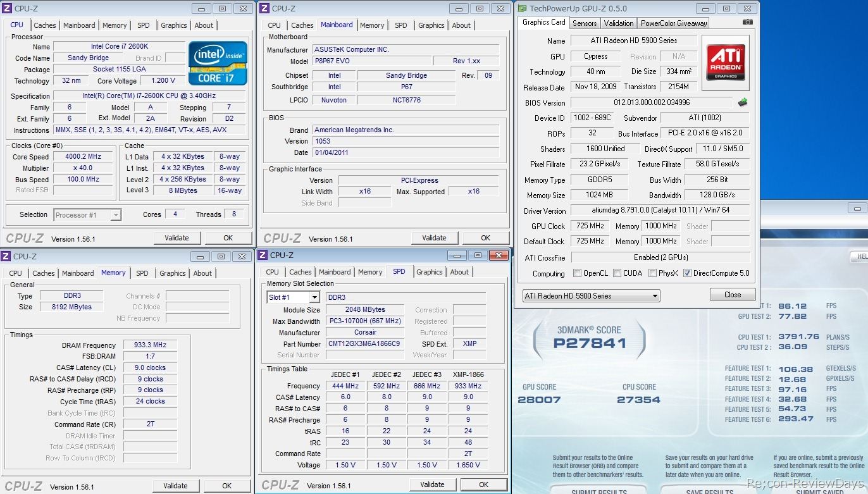Click the ATI Radeon graphics logo

click(x=726, y=63)
